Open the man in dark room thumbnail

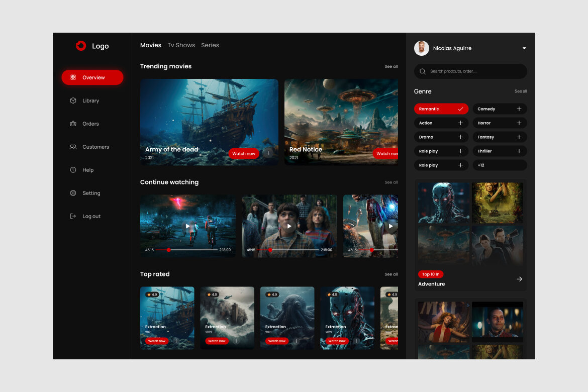point(497,322)
